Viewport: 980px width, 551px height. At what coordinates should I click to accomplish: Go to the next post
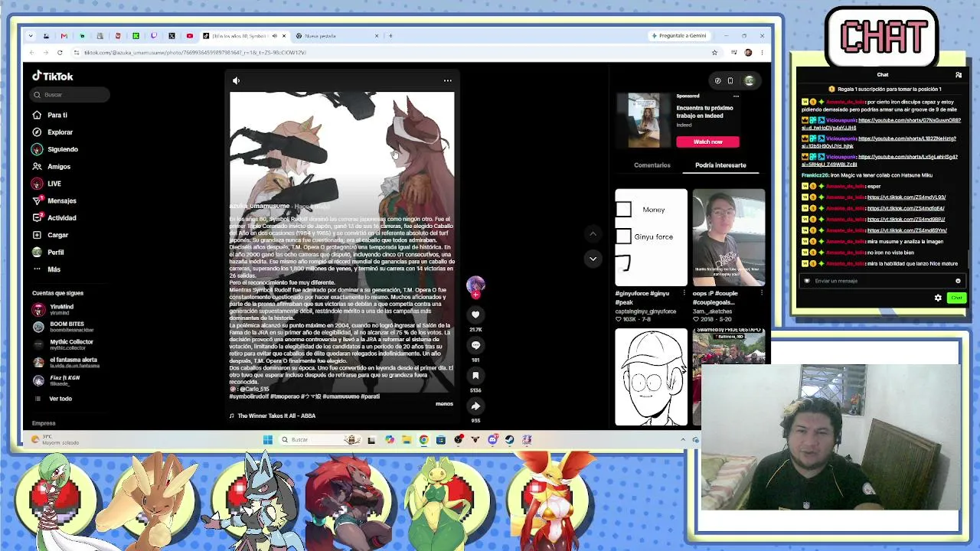tap(593, 259)
